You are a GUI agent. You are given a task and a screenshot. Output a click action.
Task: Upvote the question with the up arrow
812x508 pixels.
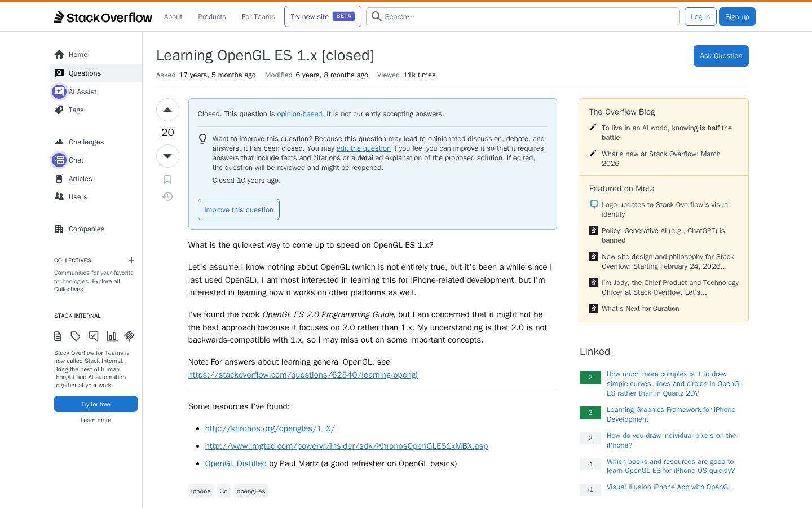click(x=167, y=110)
